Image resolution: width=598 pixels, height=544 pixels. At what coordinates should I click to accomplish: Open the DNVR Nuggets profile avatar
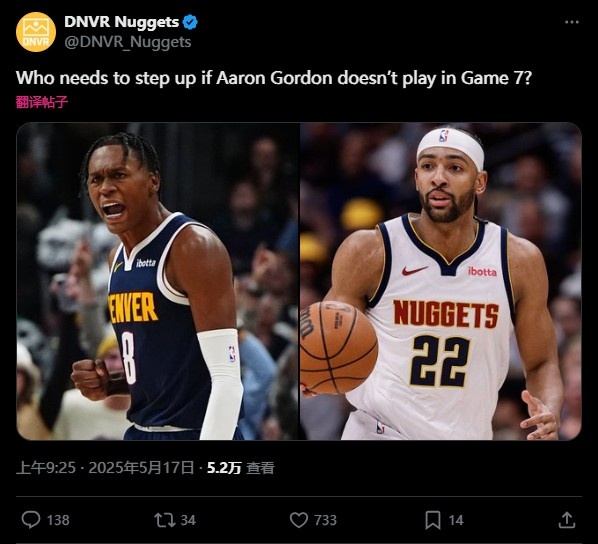point(36,32)
